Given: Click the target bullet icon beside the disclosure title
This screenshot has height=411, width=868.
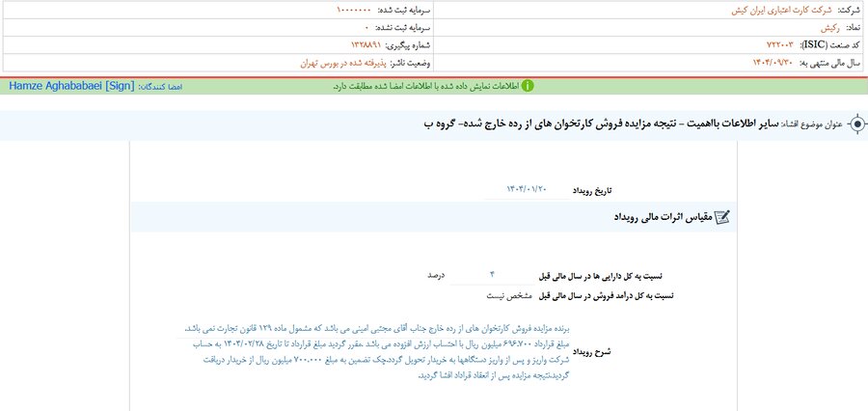Looking at the screenshot, I should tap(857, 125).
